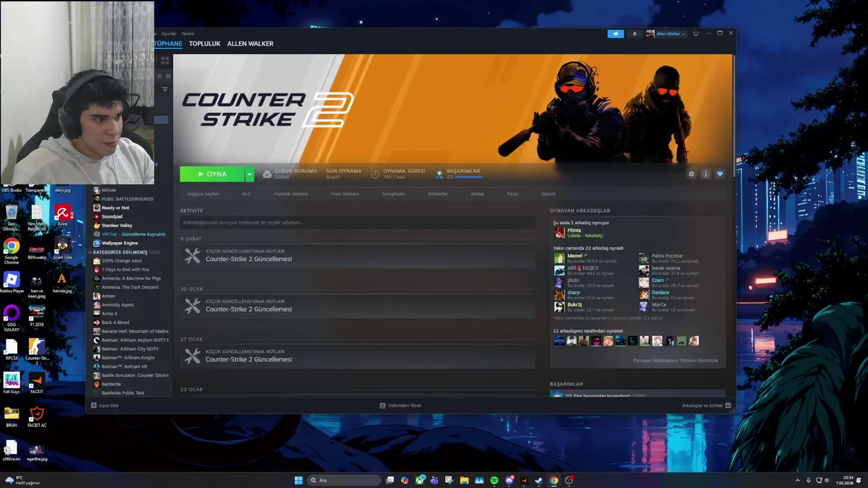
Task: Select Stardew Valley in library list
Action: 117,226
